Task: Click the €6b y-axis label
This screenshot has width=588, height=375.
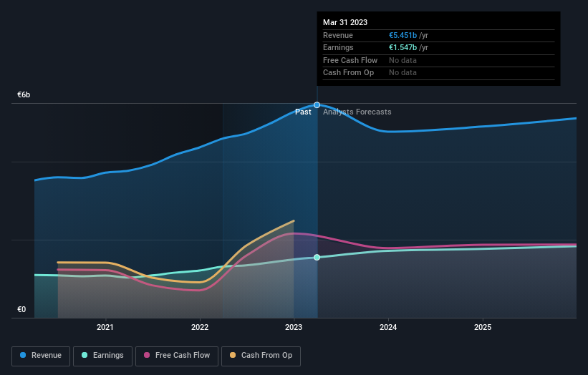Action: (x=24, y=94)
